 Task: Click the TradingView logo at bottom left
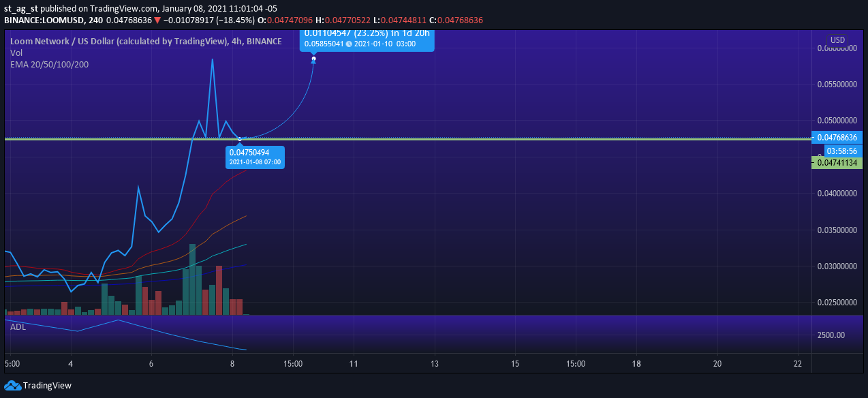(x=38, y=386)
